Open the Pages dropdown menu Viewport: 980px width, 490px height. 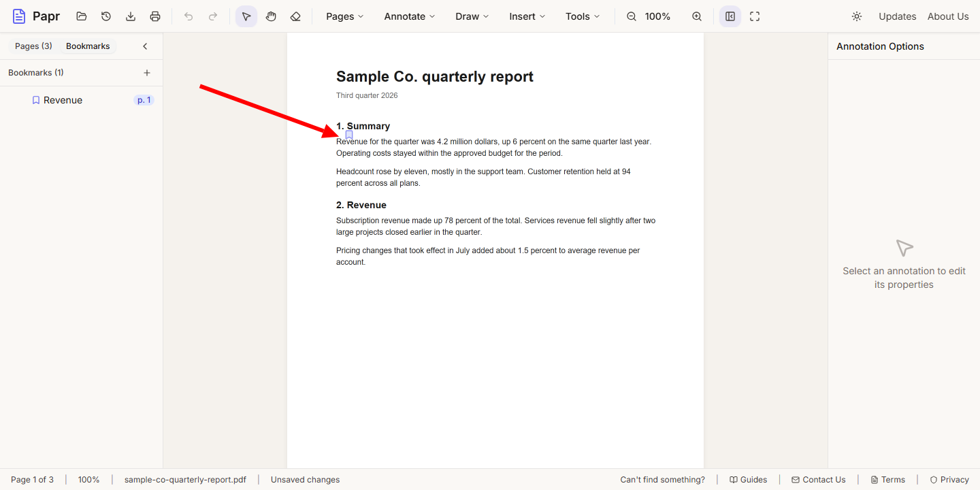[345, 16]
